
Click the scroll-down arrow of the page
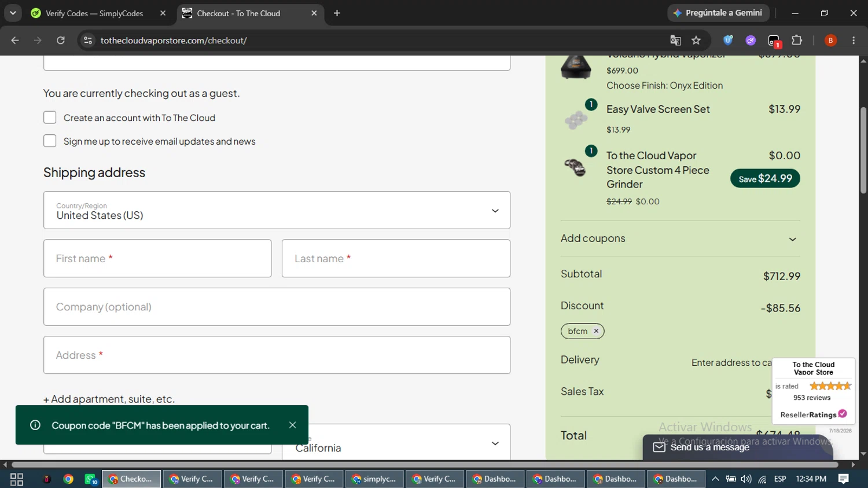tap(863, 454)
